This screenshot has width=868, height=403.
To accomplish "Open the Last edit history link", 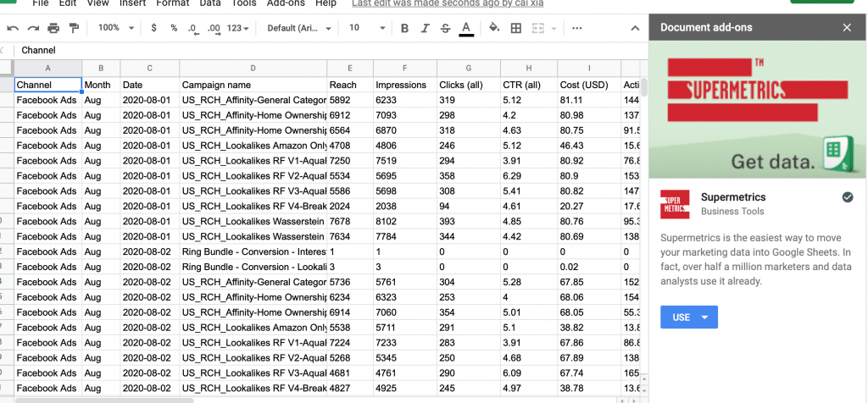I will (448, 3).
